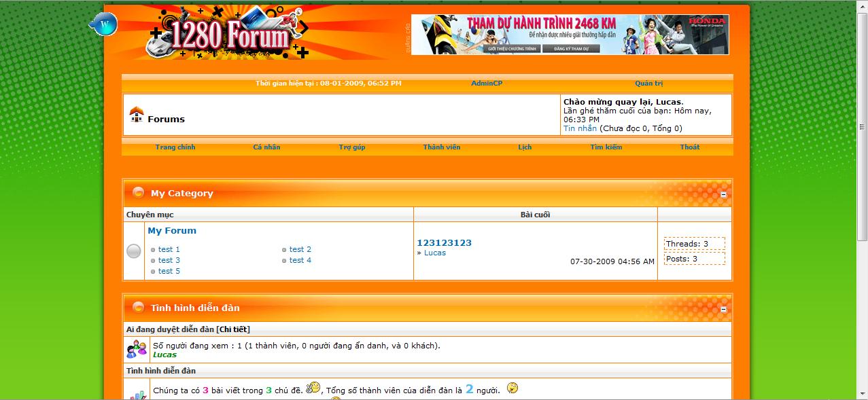Collapse the Tình hình diễn đàn section
The image size is (868, 400).
click(723, 309)
